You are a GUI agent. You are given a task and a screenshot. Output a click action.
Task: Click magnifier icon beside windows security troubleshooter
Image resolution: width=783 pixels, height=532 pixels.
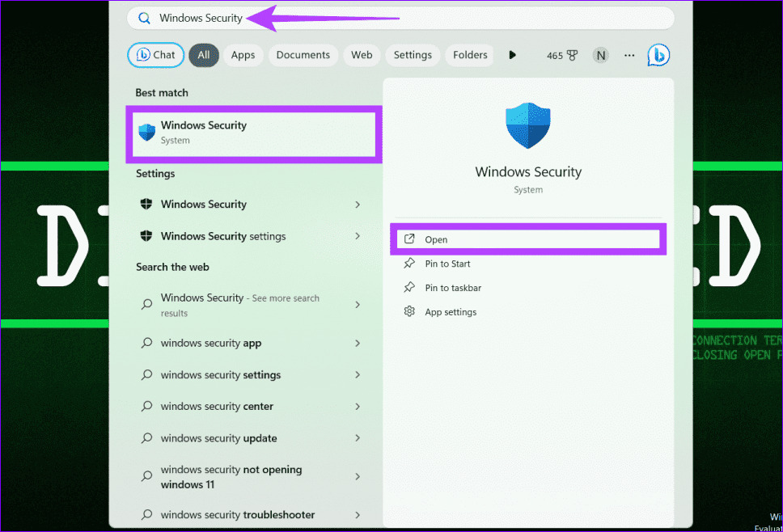tap(147, 514)
